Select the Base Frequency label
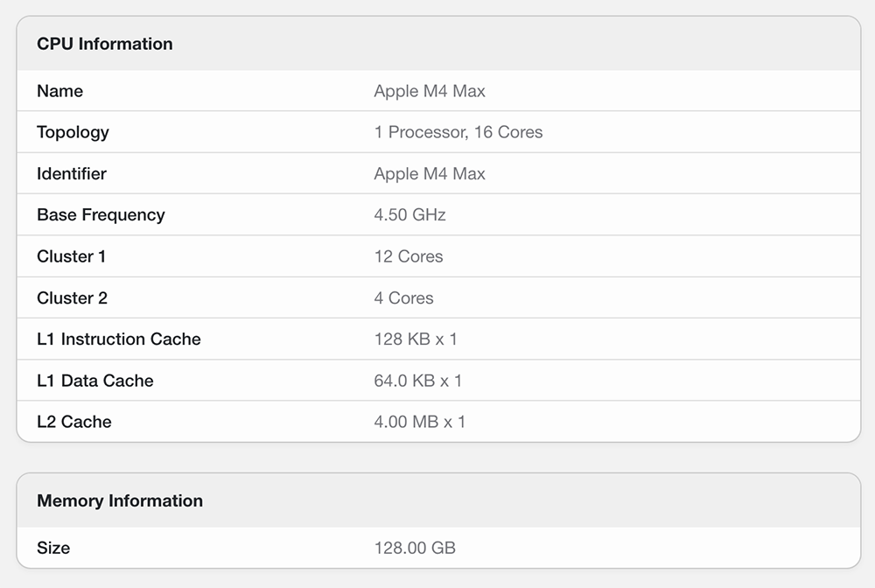 (101, 214)
